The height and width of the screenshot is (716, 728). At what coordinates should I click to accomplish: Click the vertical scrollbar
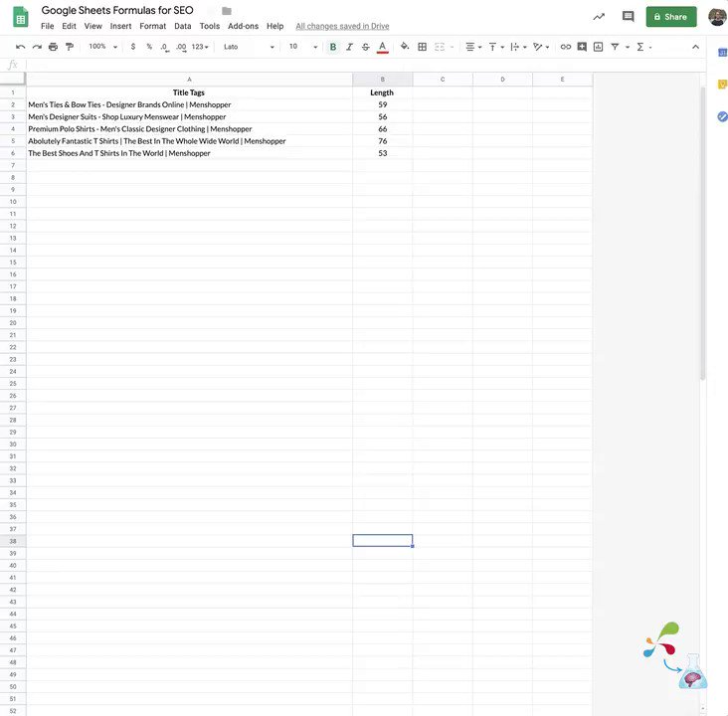(703, 234)
